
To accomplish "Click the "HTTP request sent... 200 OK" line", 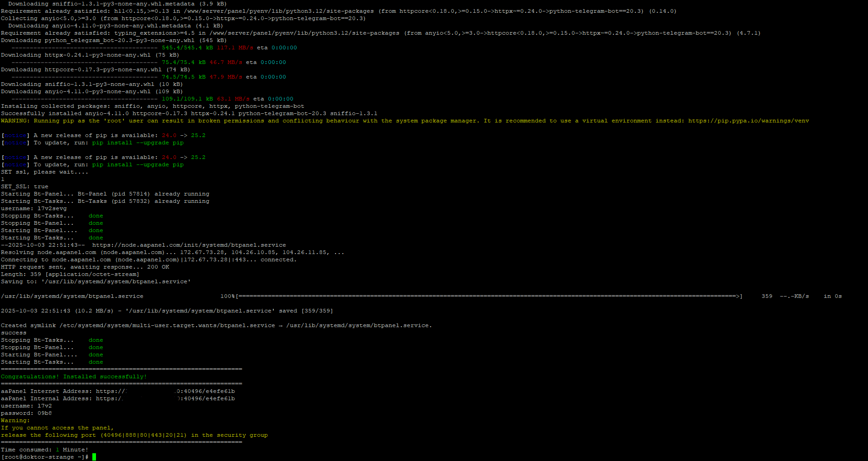I will pyautogui.click(x=85, y=267).
